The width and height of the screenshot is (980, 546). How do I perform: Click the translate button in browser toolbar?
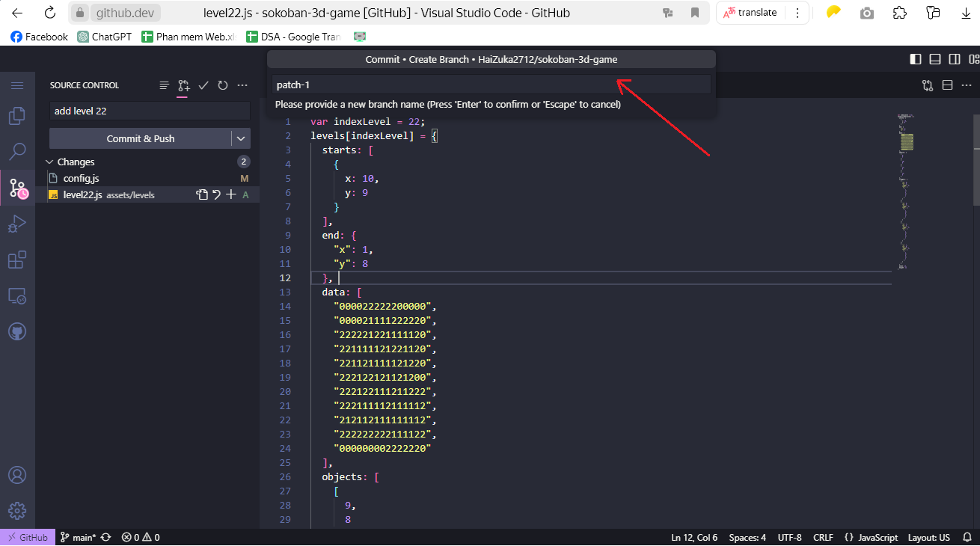[x=751, y=13]
